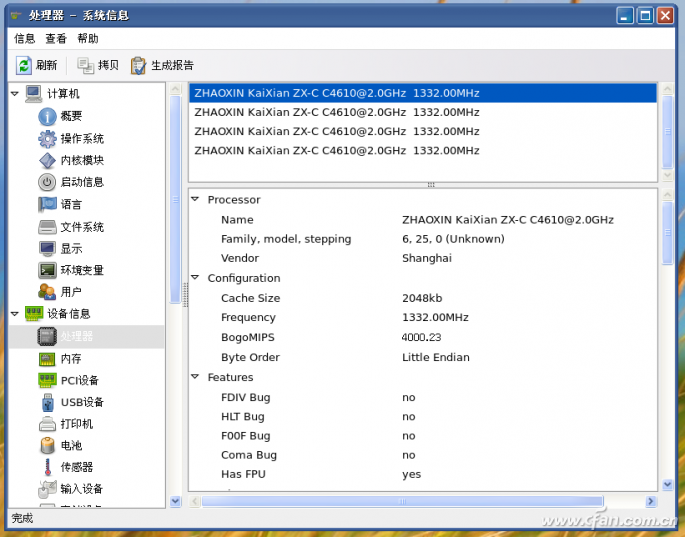Click the Name value ZHAOXIN KaiXian text
Viewport: 685px width, 537px height.
pos(508,220)
